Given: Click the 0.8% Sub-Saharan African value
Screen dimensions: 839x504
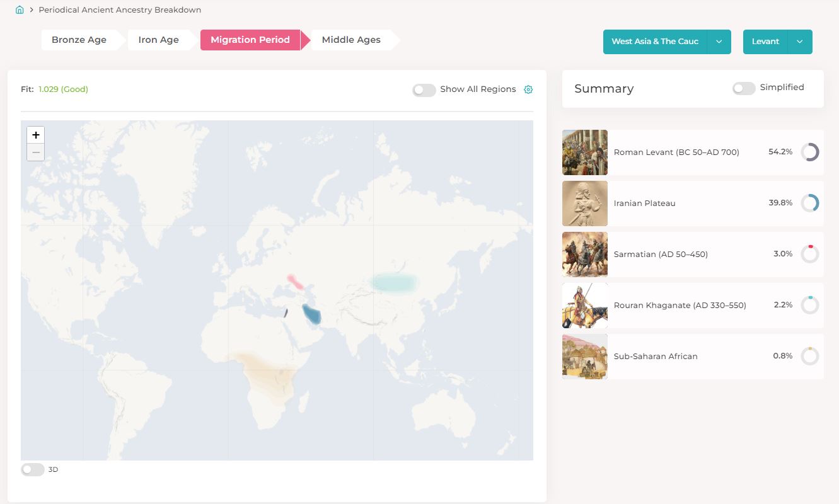Looking at the screenshot, I should (x=783, y=356).
